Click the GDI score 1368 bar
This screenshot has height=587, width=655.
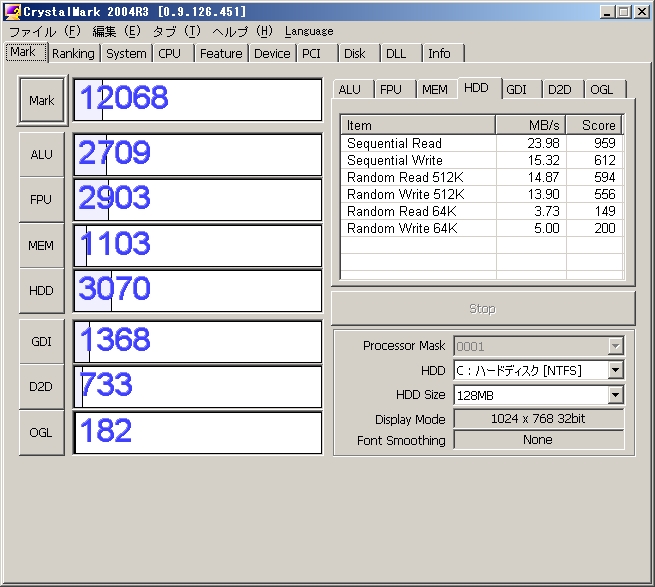198,342
